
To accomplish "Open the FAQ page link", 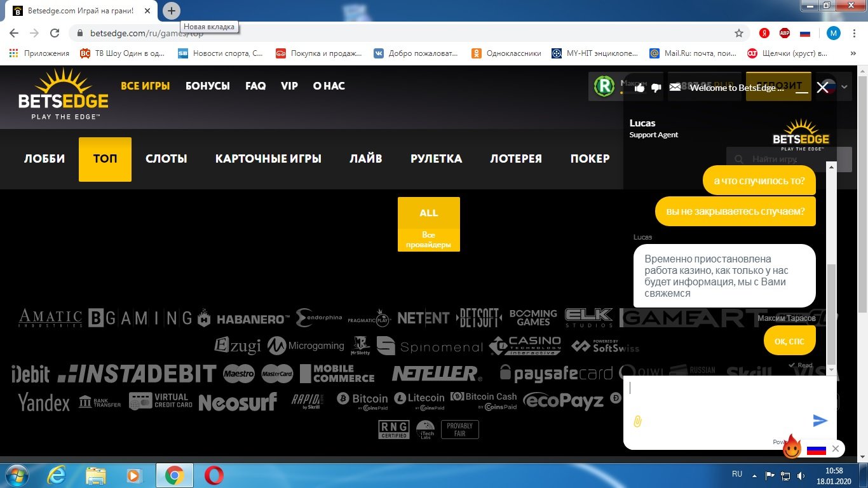I will click(255, 86).
